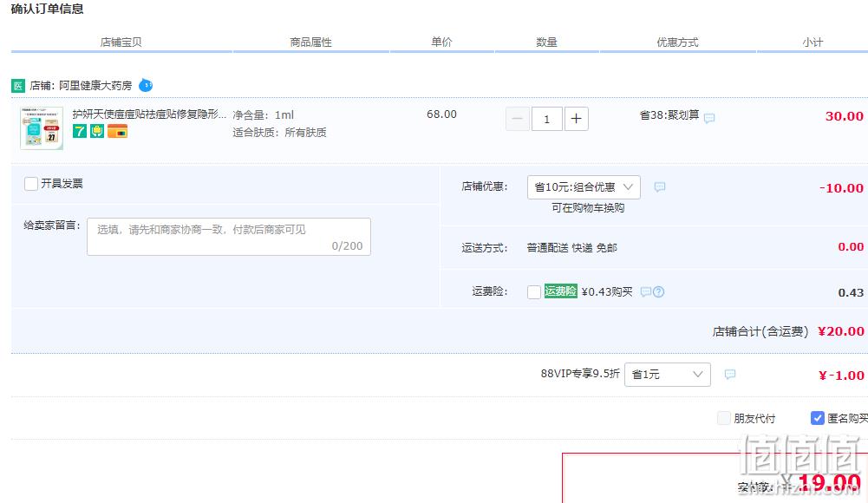Viewport: 868px width, 503px height.
Task: Click the 0.43 freight insurance amount
Action: point(851,293)
